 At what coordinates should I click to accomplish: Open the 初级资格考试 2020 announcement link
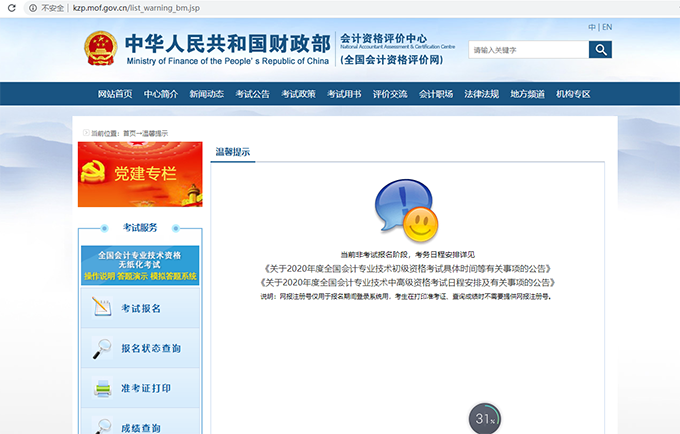tap(405, 269)
